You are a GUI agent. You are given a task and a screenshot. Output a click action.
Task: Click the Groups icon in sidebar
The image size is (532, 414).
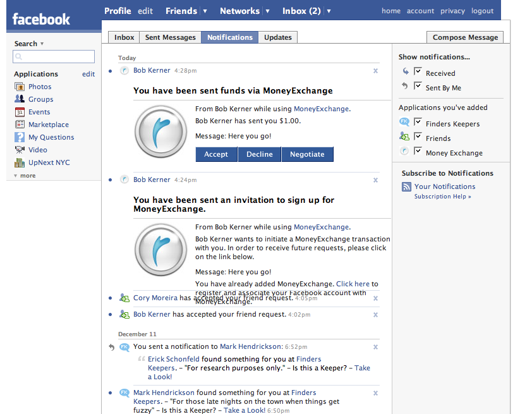coord(20,99)
